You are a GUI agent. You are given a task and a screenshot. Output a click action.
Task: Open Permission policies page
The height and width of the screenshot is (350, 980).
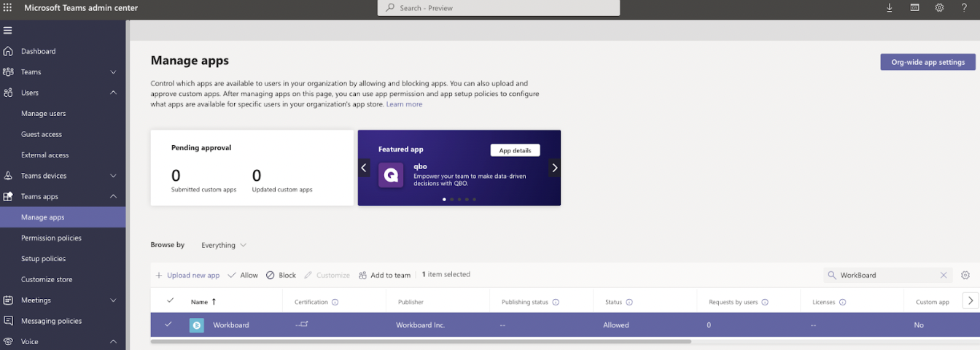(51, 238)
